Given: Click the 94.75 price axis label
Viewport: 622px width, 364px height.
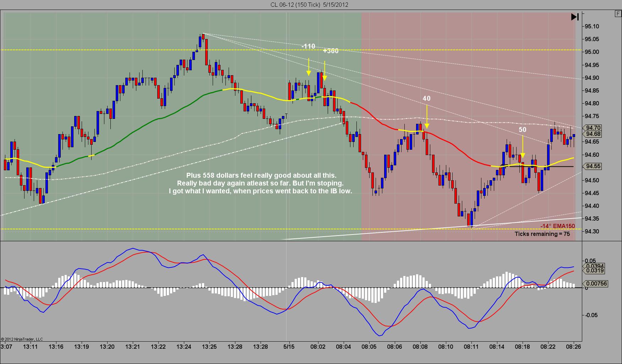Looking at the screenshot, I should [591, 116].
